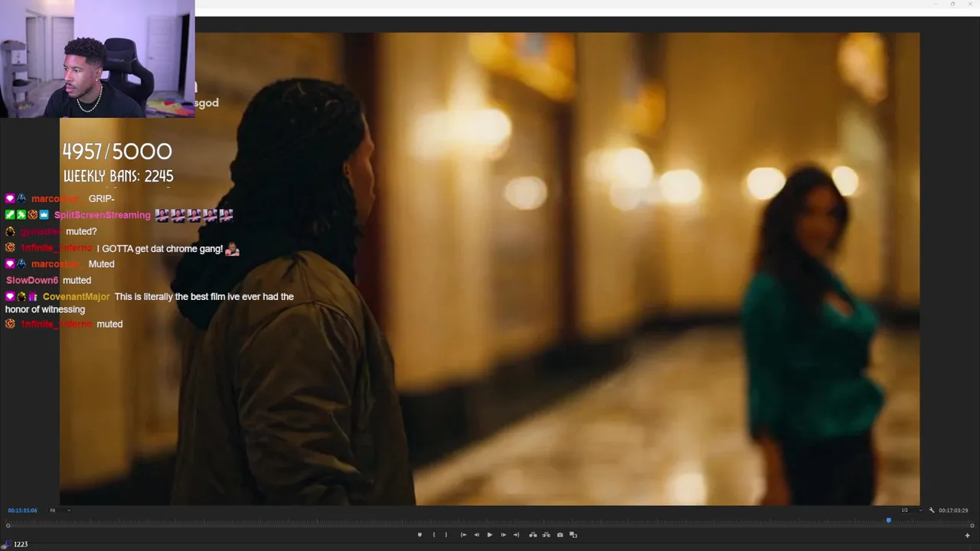This screenshot has height=551, width=980.
Task: Open the playback resolution 1/2 dropdown
Action: coord(912,510)
